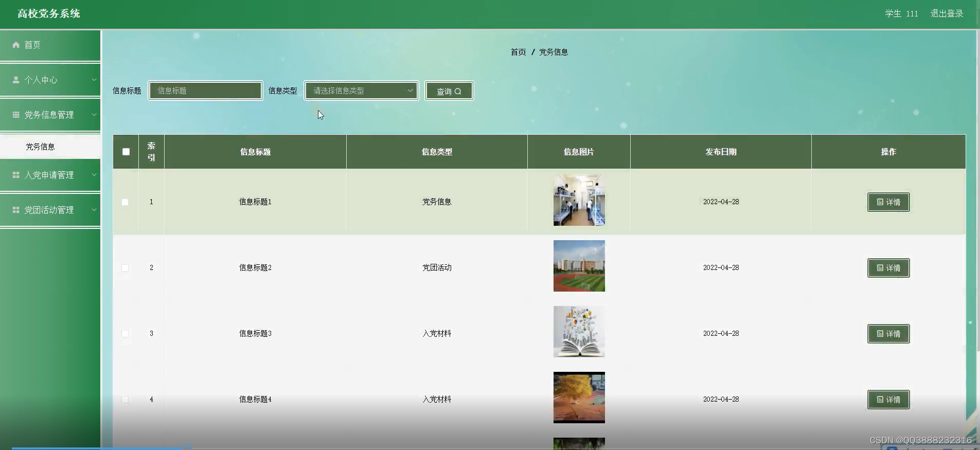Screen dimensions: 980x450
Task: Click the 信息标题3 cell
Action: point(255,334)
